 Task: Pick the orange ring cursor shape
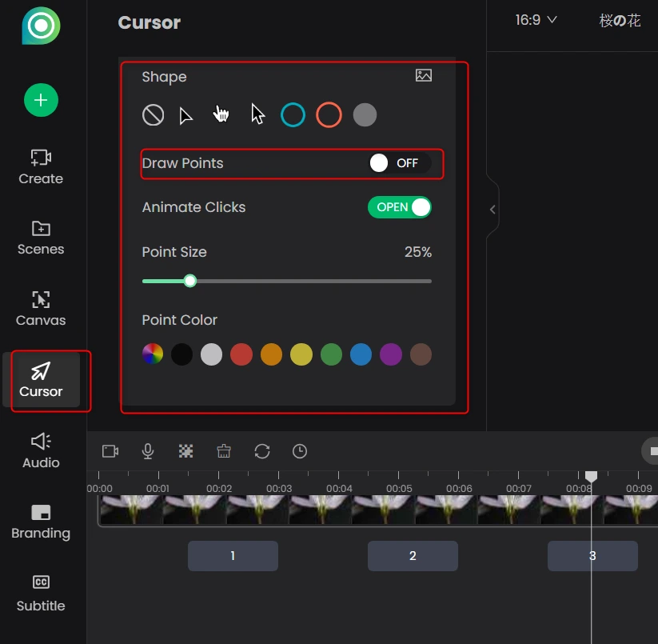pos(329,115)
